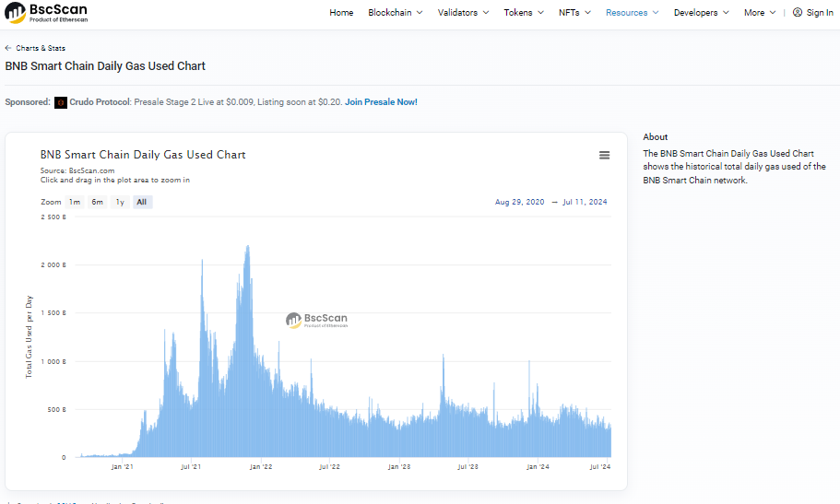Open the NFTs dropdown menu

pos(575,13)
